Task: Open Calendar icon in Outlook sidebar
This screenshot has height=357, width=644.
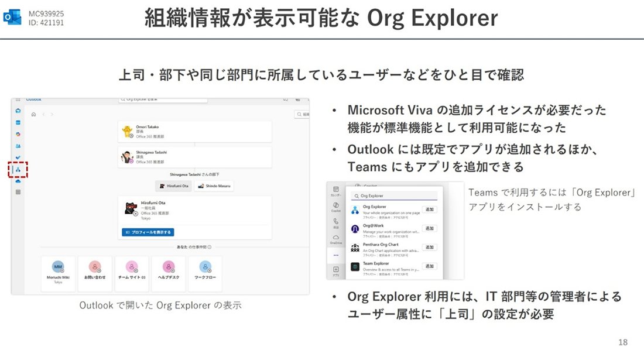Action: 18,122
